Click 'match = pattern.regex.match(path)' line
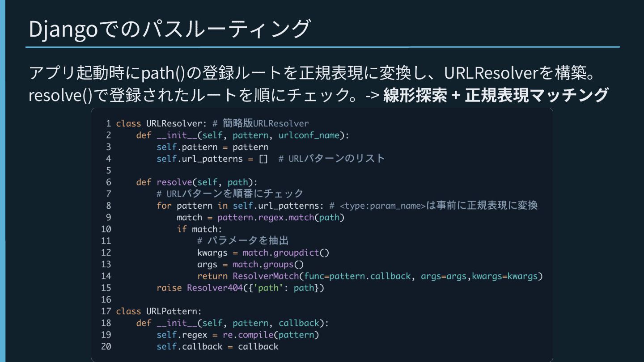Viewport: 644px width, 362px height. click(x=261, y=217)
